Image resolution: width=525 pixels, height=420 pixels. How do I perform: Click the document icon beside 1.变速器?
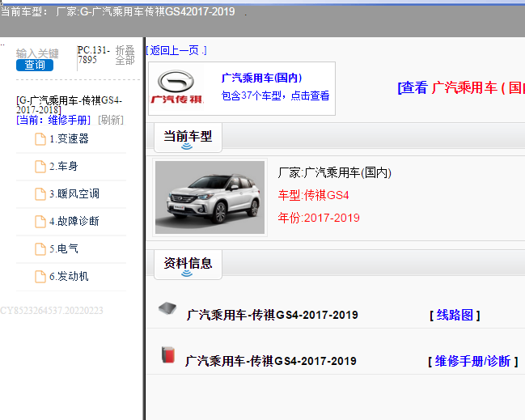click(x=40, y=139)
